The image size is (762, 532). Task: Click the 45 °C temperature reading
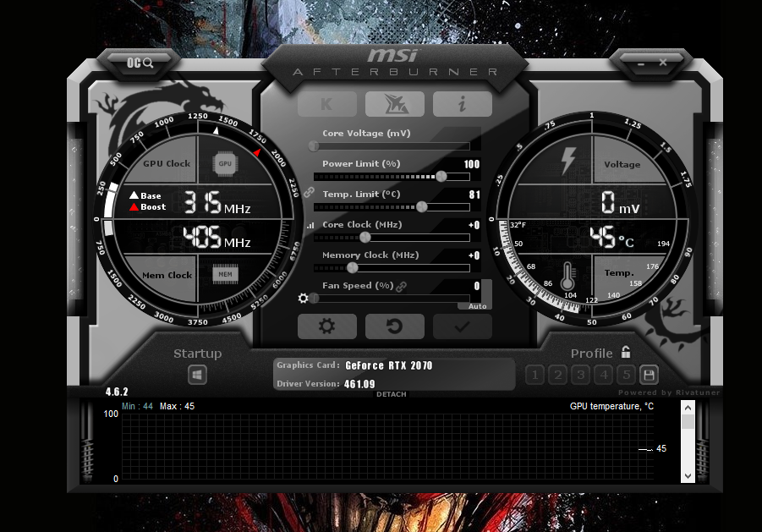pyautogui.click(x=611, y=238)
